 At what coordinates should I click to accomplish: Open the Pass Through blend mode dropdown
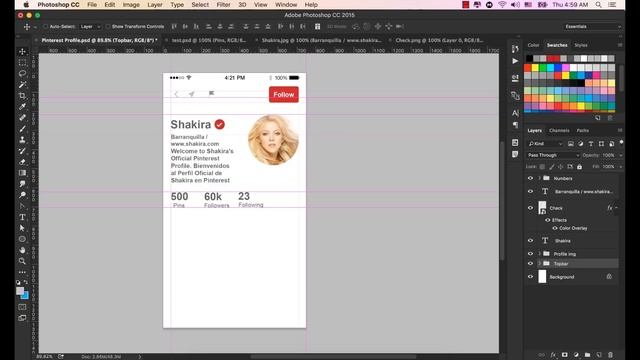[x=553, y=155]
